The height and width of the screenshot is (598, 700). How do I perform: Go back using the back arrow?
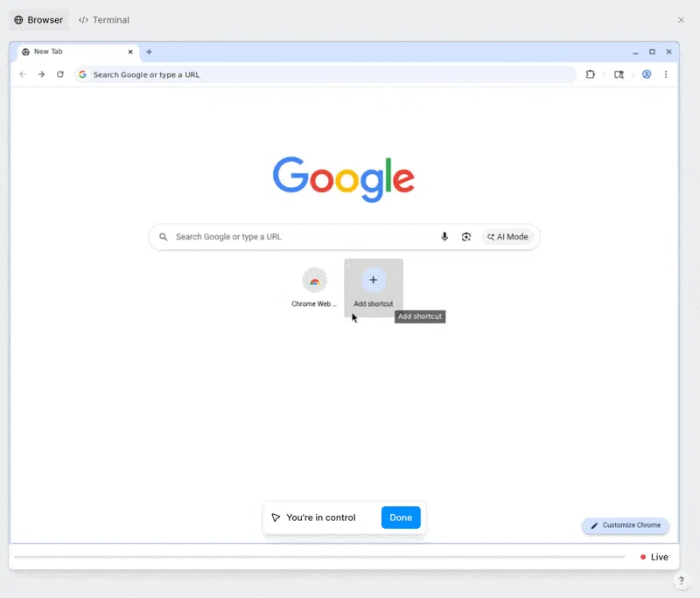[x=23, y=74]
